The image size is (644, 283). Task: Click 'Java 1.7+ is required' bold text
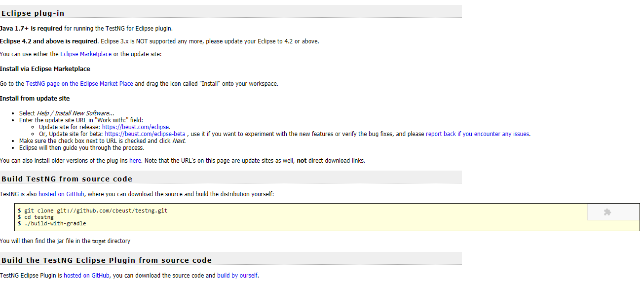click(x=31, y=29)
